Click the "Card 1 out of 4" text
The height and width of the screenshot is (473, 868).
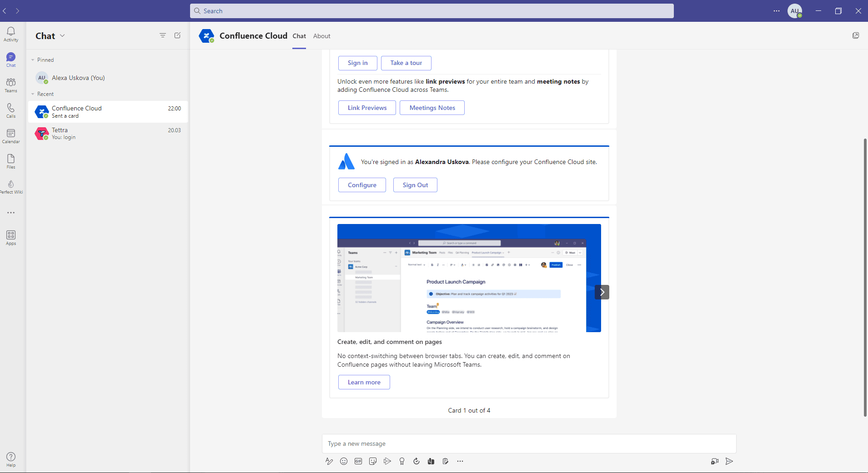pos(469,410)
